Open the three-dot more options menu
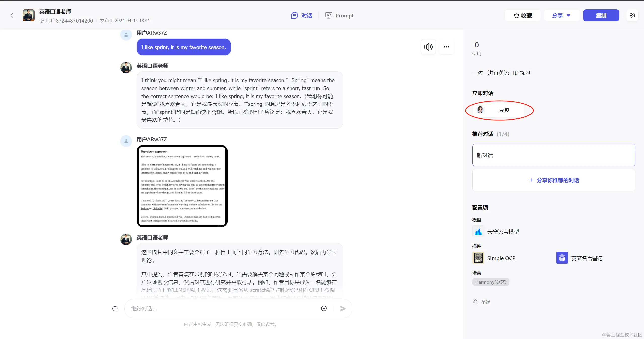The height and width of the screenshot is (339, 644). coord(446,47)
